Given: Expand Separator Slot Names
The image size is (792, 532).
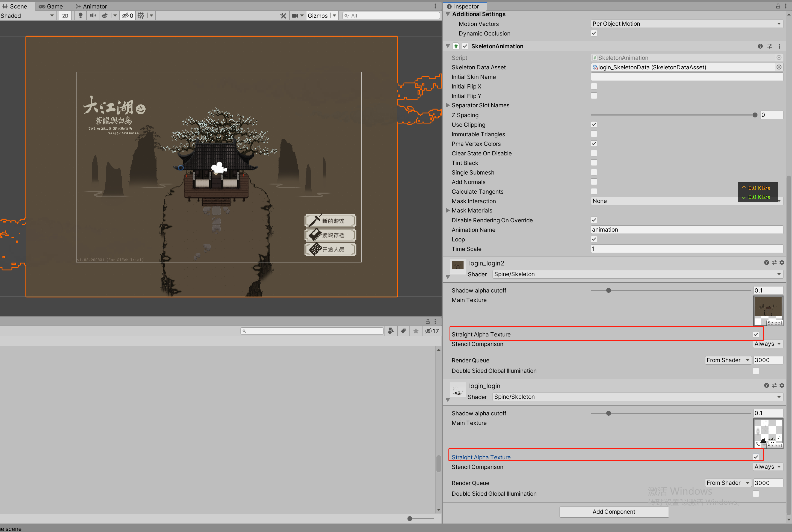Looking at the screenshot, I should 448,105.
